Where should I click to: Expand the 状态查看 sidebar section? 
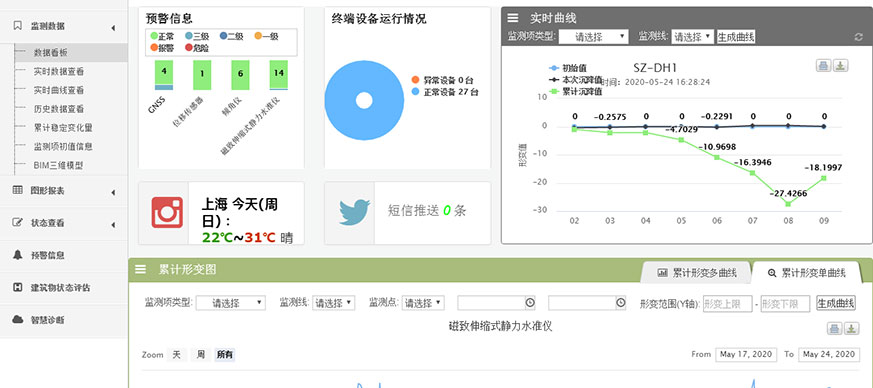[63, 223]
